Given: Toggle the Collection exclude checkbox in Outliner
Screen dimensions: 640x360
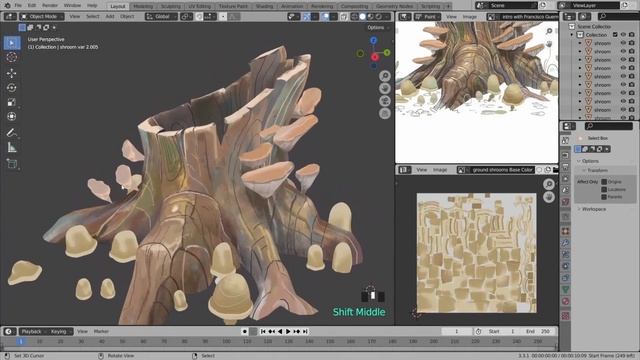Looking at the screenshot, I should point(615,35).
